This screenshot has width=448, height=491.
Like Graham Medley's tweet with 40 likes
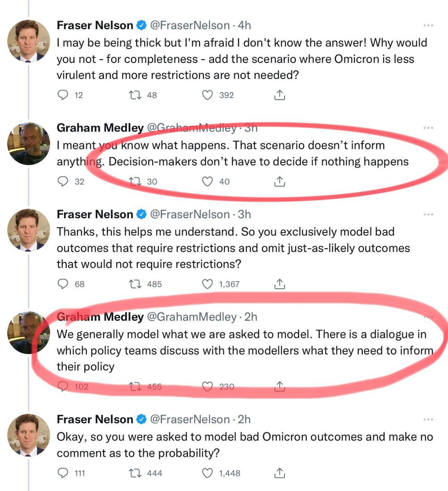pyautogui.click(x=208, y=181)
